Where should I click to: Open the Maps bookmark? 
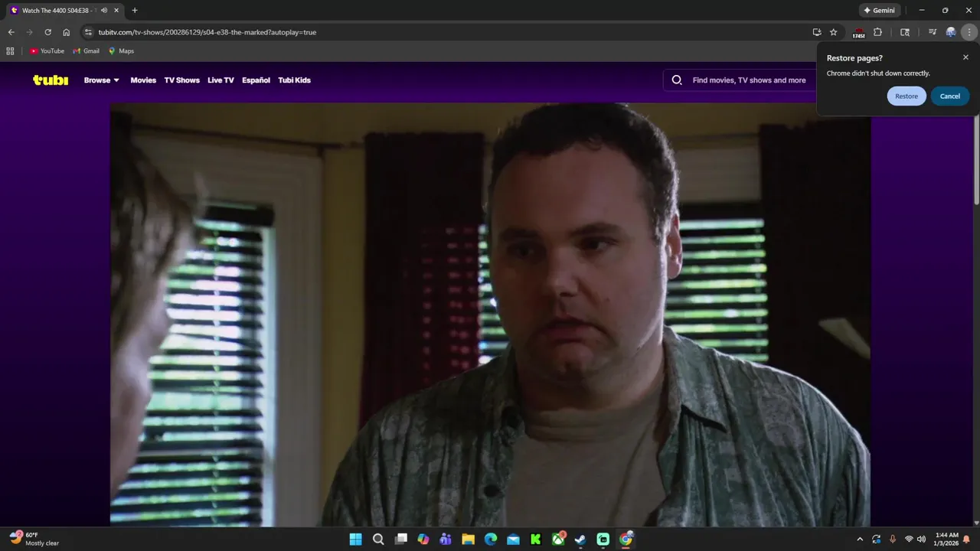[121, 51]
